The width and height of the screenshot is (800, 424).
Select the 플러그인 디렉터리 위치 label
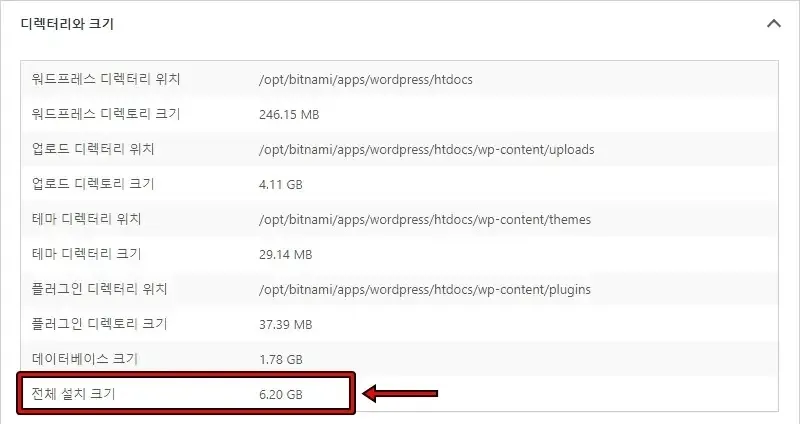pos(99,289)
